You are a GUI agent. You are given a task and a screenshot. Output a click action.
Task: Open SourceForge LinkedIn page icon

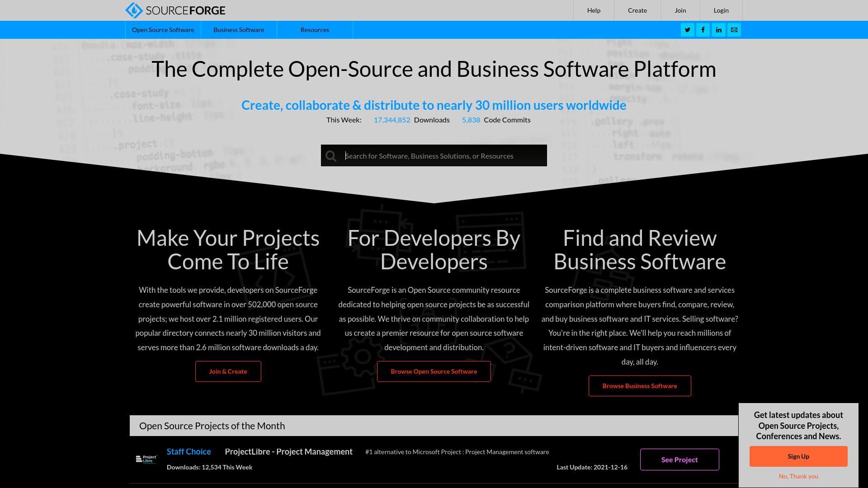click(718, 30)
